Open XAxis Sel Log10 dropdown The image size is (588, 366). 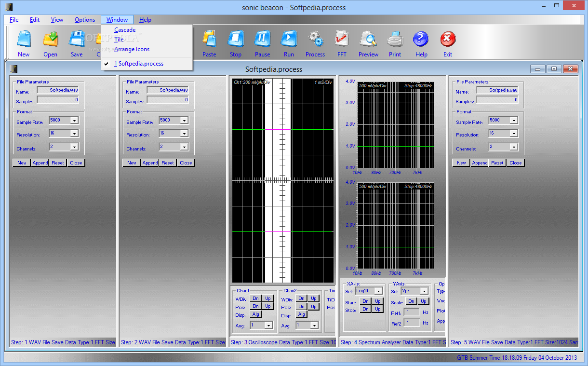click(378, 291)
